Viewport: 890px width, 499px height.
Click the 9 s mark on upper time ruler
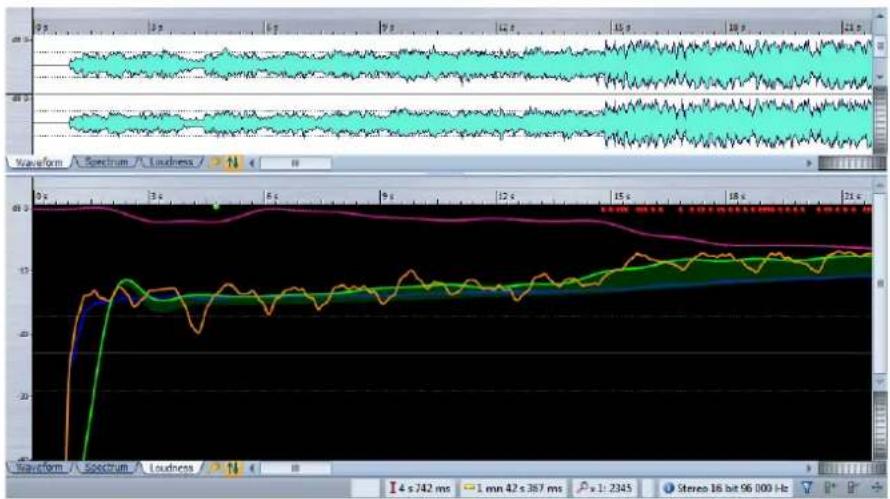(387, 28)
